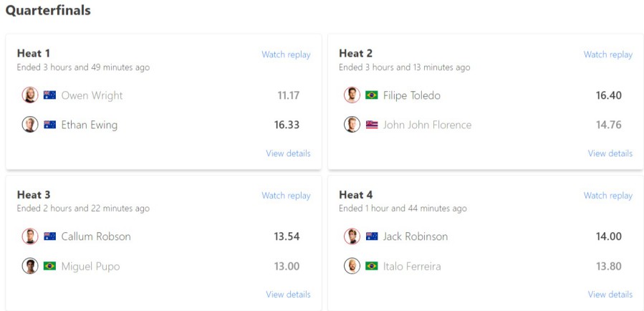Image resolution: width=644 pixels, height=311 pixels.
Task: Click Callum Robson's avatar photo
Action: point(29,236)
